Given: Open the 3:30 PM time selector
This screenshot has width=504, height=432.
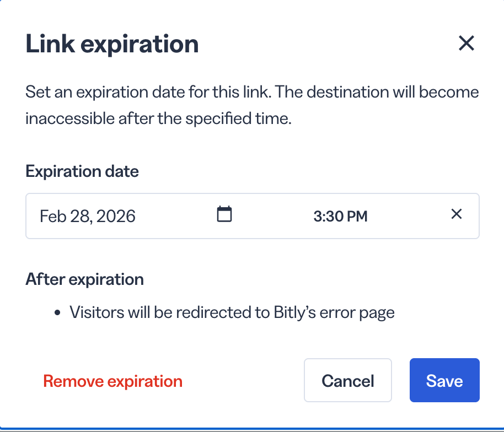Looking at the screenshot, I should [340, 216].
